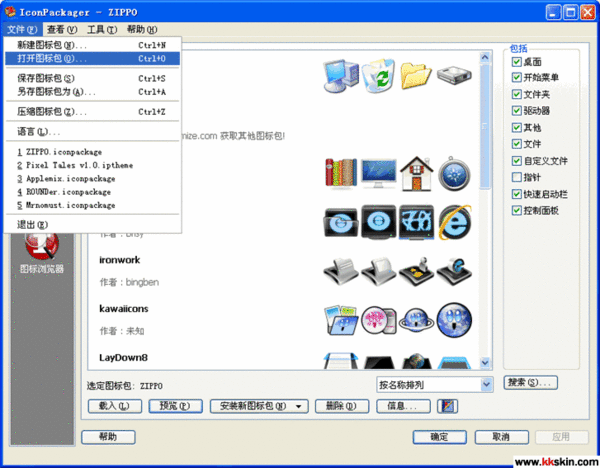Viewport: 600px width, 468px height.
Task: Click the kawaiicons pink tree icon
Action: [x=378, y=320]
